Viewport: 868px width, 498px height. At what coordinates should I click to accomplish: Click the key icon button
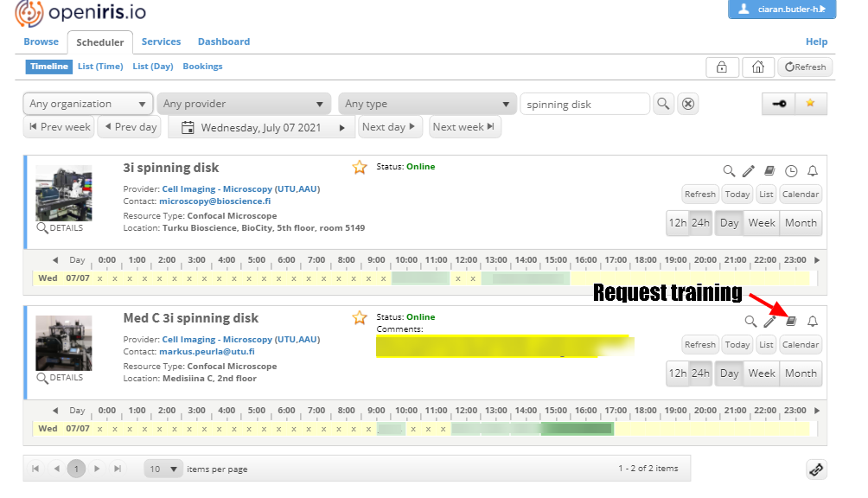click(x=779, y=104)
